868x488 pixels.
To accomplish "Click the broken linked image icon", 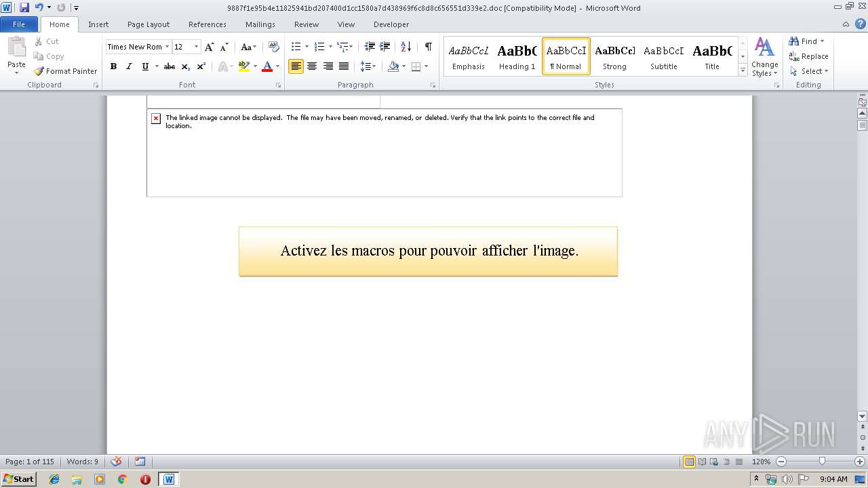I will [156, 119].
